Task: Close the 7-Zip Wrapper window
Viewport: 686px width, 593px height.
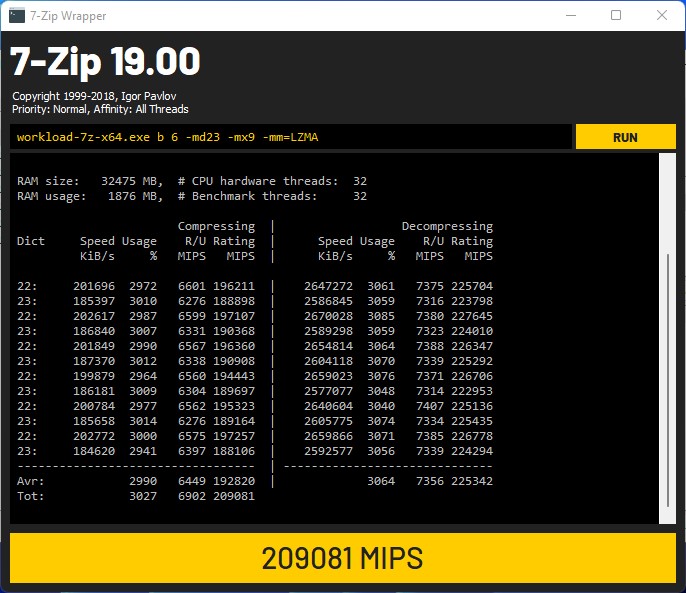Action: (x=662, y=15)
